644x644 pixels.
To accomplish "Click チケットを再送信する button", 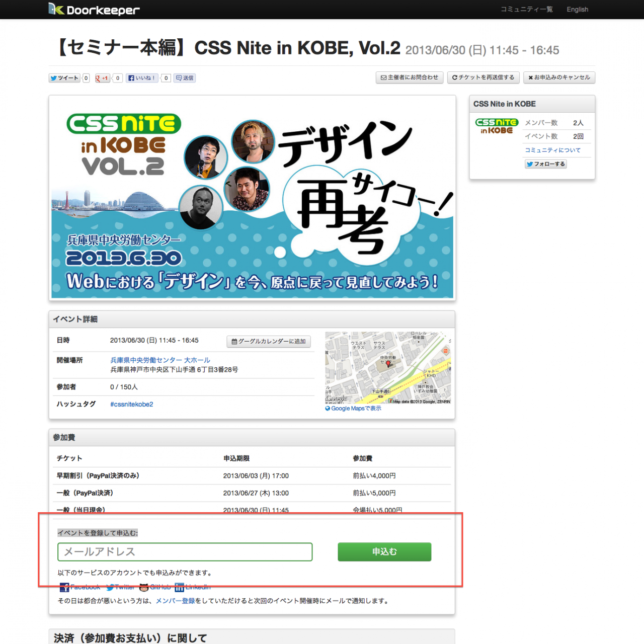I will tap(483, 77).
